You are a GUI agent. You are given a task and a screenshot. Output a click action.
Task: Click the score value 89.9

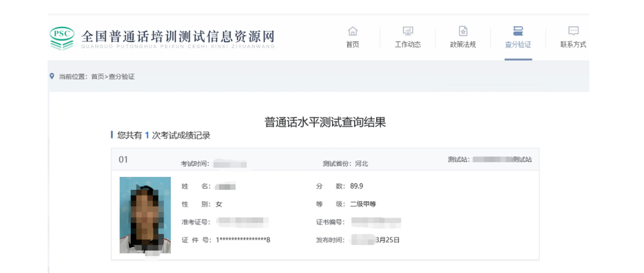coord(357,186)
